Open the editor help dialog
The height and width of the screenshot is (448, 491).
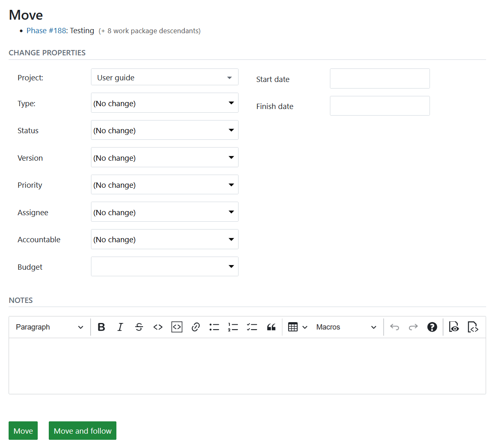[432, 327]
